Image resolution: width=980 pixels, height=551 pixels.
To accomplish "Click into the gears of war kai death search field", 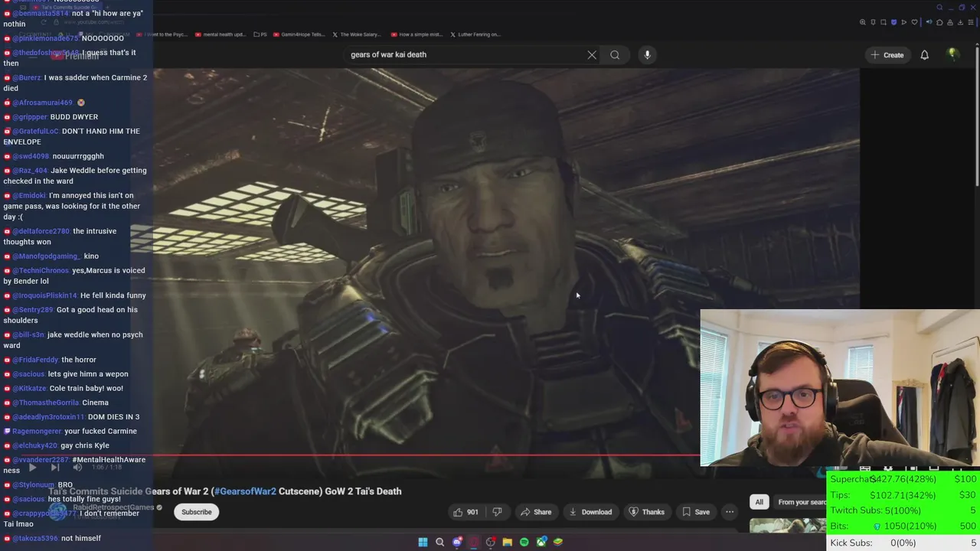I will 467,54.
